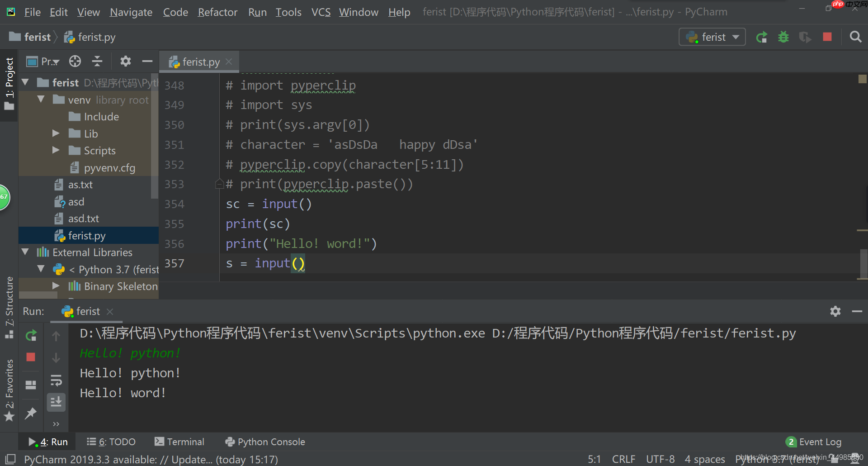
Task: Open Search Everywhere with the magnifier
Action: pyautogui.click(x=855, y=37)
